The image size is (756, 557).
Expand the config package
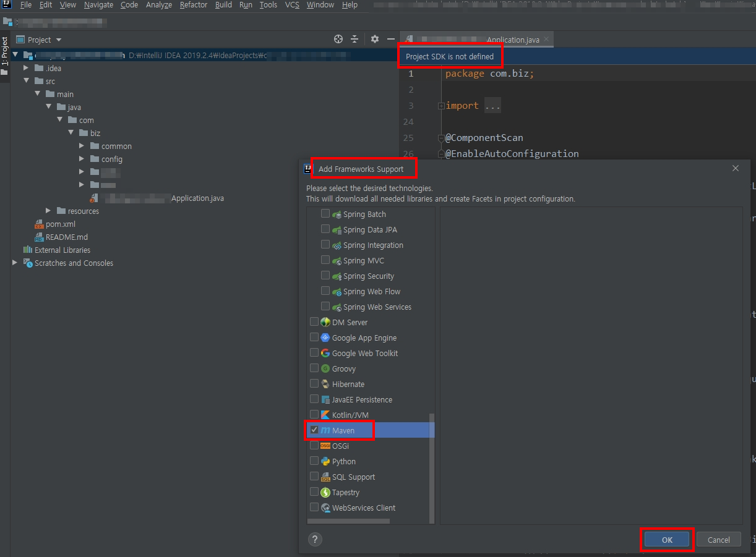pyautogui.click(x=82, y=159)
